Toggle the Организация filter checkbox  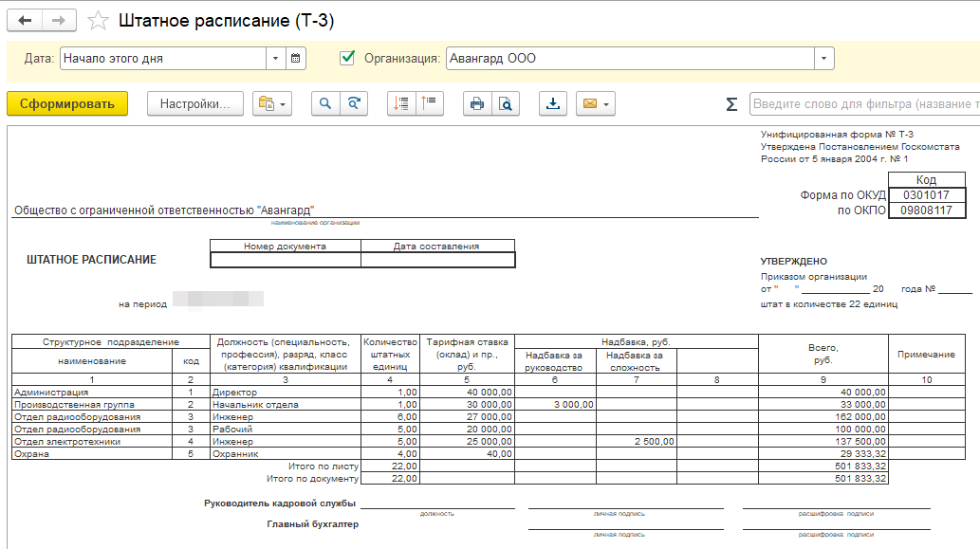[347, 58]
